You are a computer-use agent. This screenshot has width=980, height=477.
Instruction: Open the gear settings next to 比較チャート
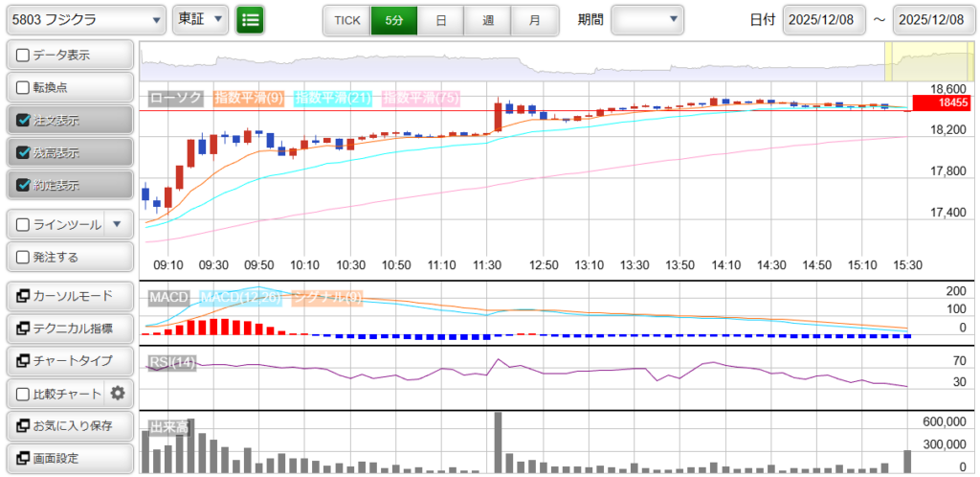coord(118,393)
